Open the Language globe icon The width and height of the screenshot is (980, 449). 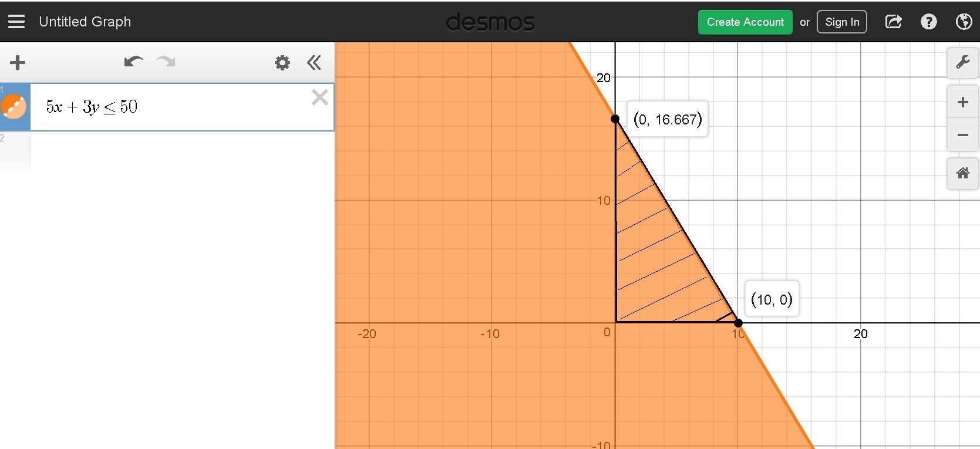[x=964, y=22]
